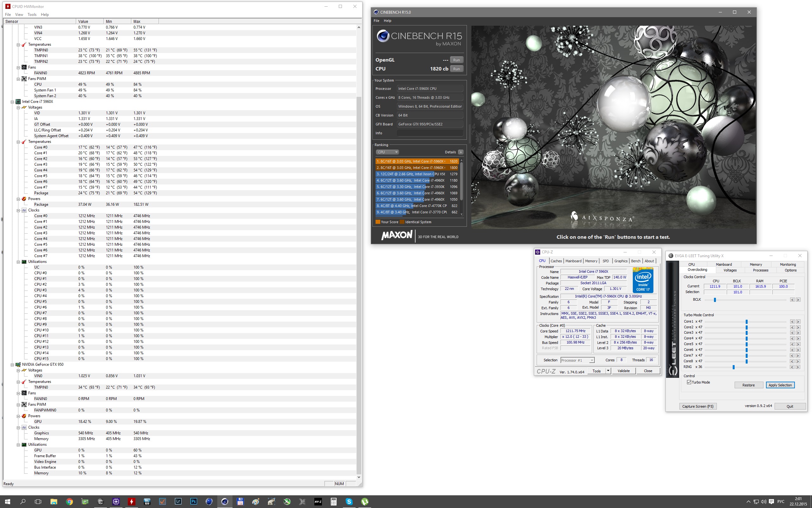Open the Tools menu in HWMonitor
Viewport: 812px width, 508px height.
point(32,15)
